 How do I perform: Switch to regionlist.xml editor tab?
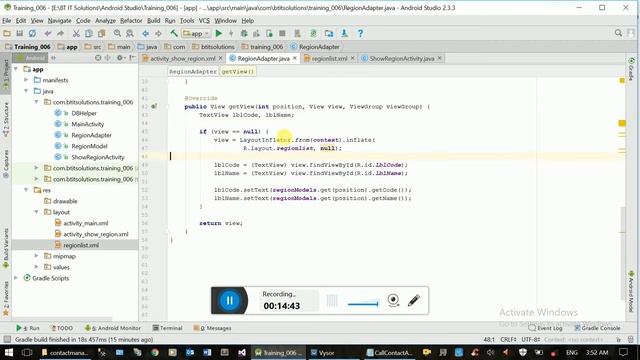pyautogui.click(x=329, y=58)
